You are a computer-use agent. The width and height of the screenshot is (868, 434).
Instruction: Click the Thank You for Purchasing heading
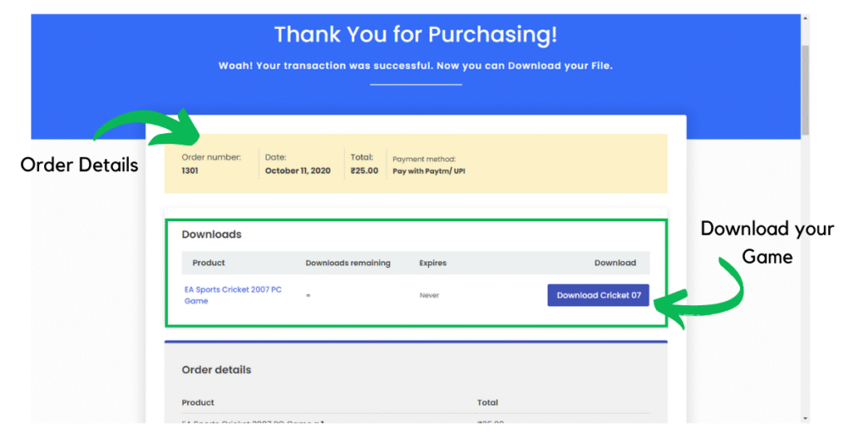415,35
